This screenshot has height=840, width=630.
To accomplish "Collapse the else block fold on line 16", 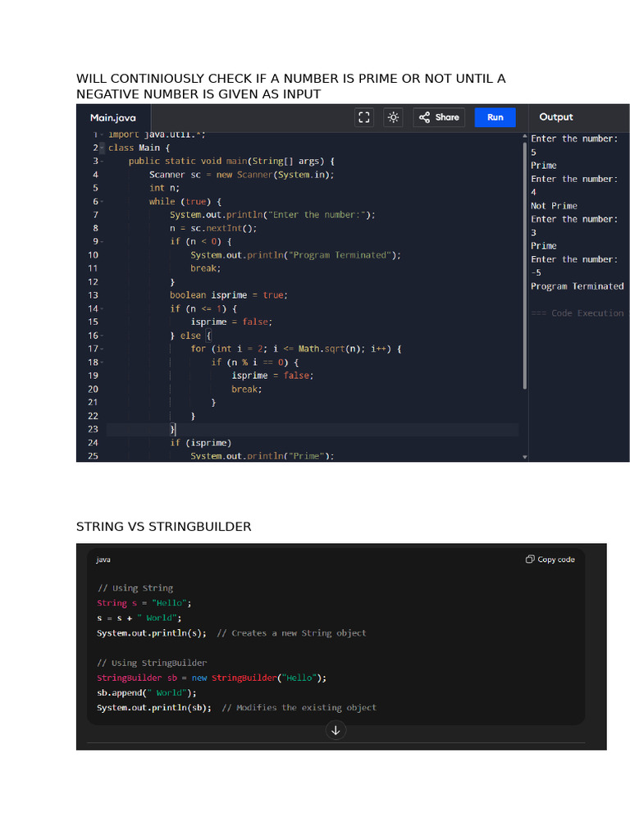I will (102, 336).
